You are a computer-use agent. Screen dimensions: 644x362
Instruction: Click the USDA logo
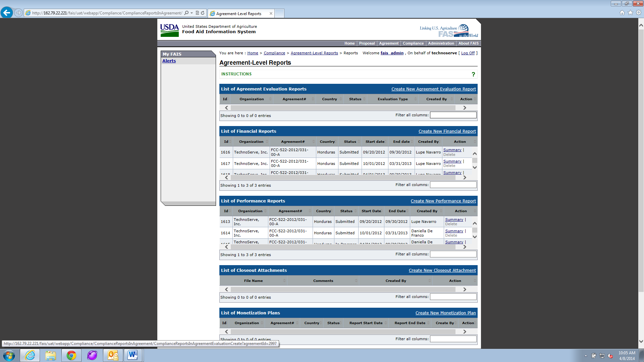(x=169, y=30)
